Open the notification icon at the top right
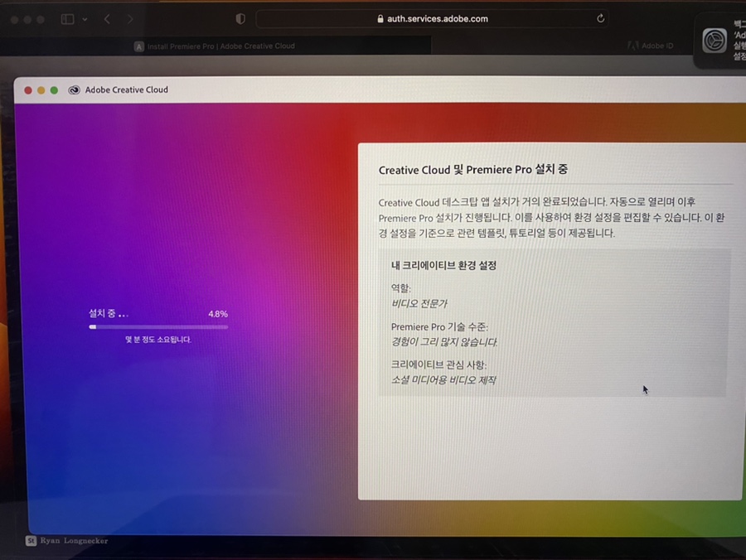Image resolution: width=746 pixels, height=560 pixels. (715, 41)
